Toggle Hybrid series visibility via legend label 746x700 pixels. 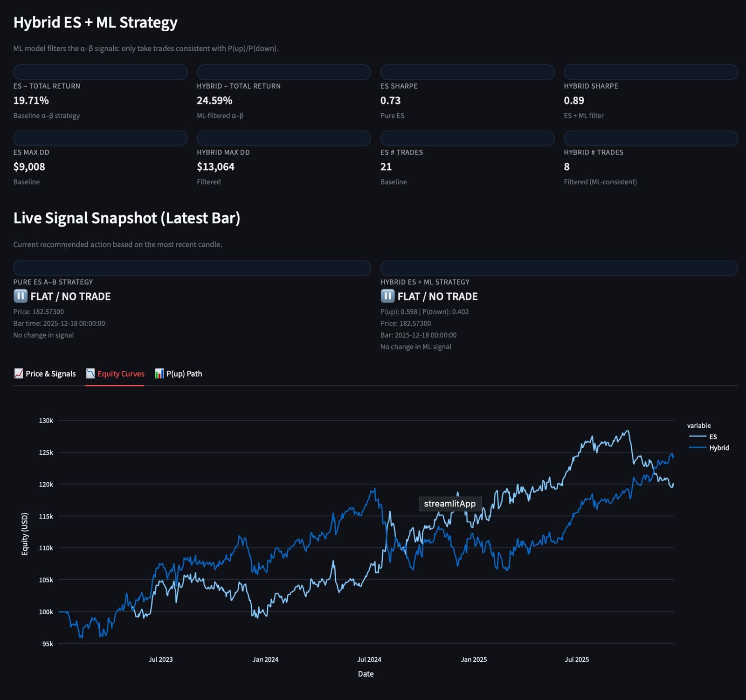pyautogui.click(x=719, y=448)
